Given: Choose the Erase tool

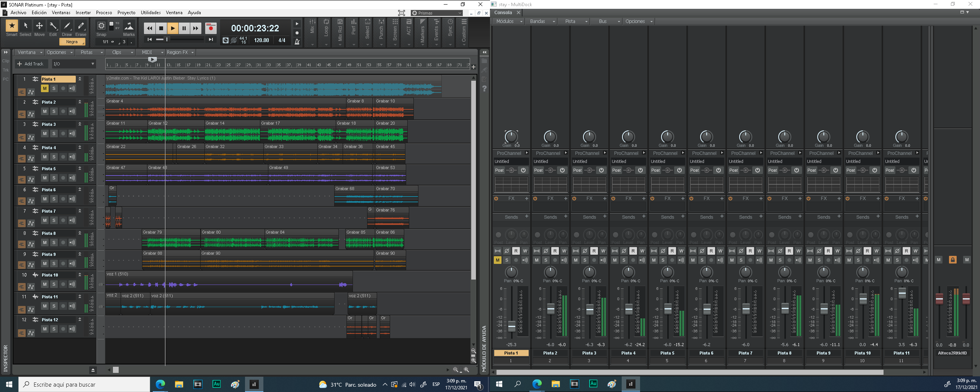Looking at the screenshot, I should pyautogui.click(x=81, y=26).
